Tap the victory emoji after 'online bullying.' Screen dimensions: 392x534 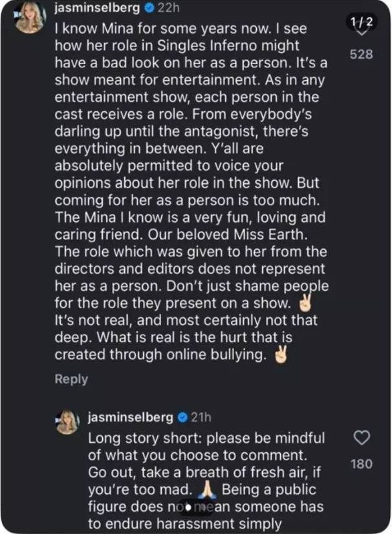281,355
